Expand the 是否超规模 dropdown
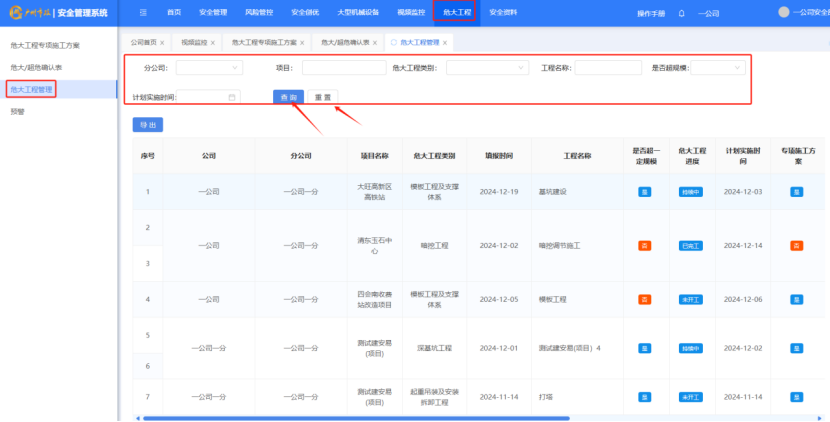 tap(718, 68)
